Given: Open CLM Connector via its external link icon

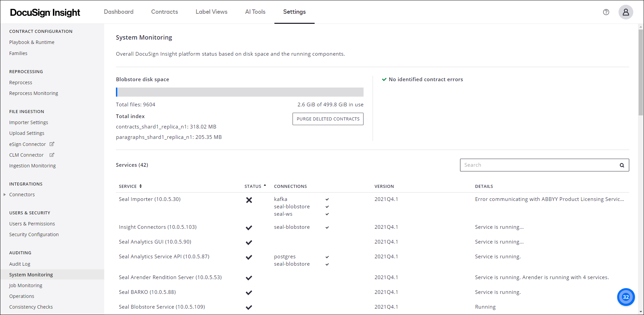Looking at the screenshot, I should point(52,155).
